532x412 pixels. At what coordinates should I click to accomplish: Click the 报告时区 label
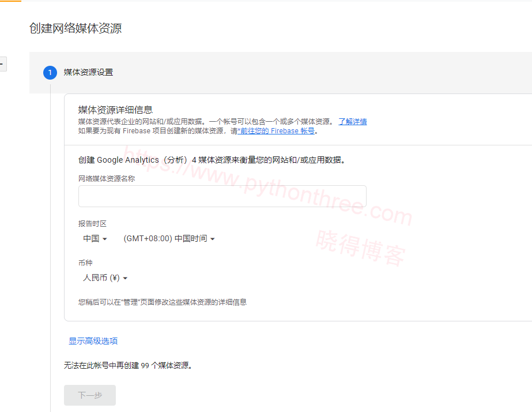click(92, 223)
